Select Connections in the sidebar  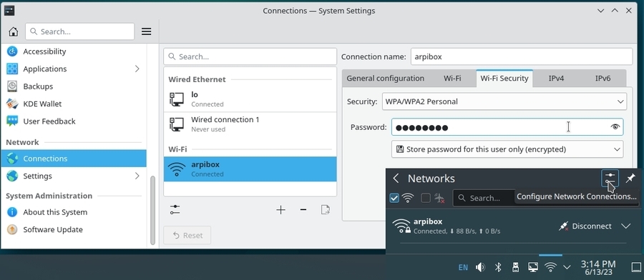[x=74, y=159]
